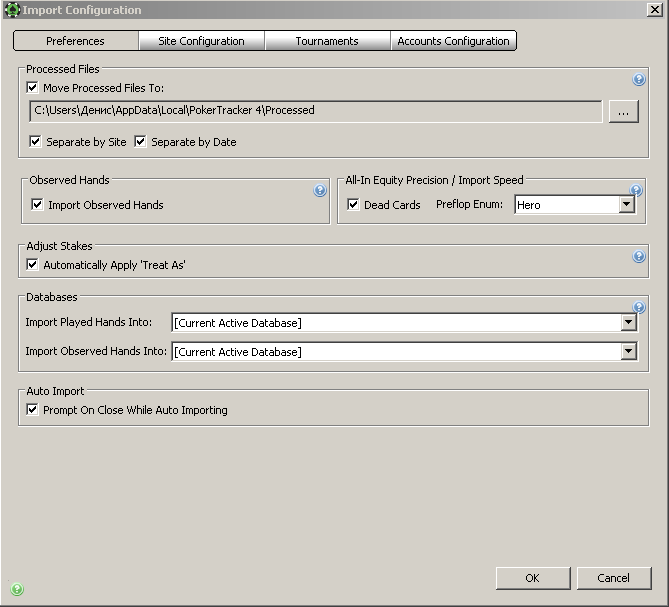
Task: Open Accounts Configuration tab
Action: point(454,41)
